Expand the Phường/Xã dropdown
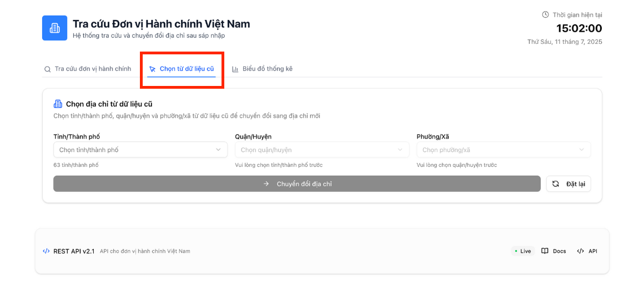 503,150
